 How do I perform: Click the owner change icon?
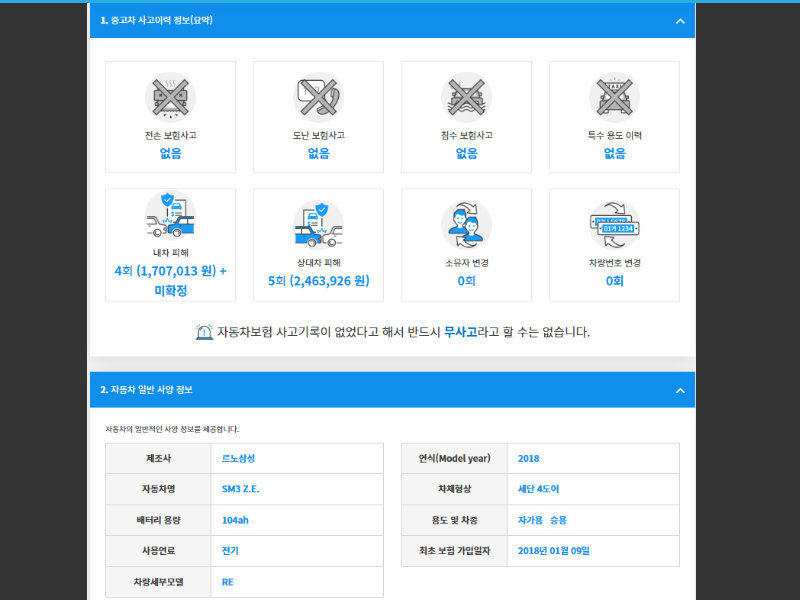point(466,225)
